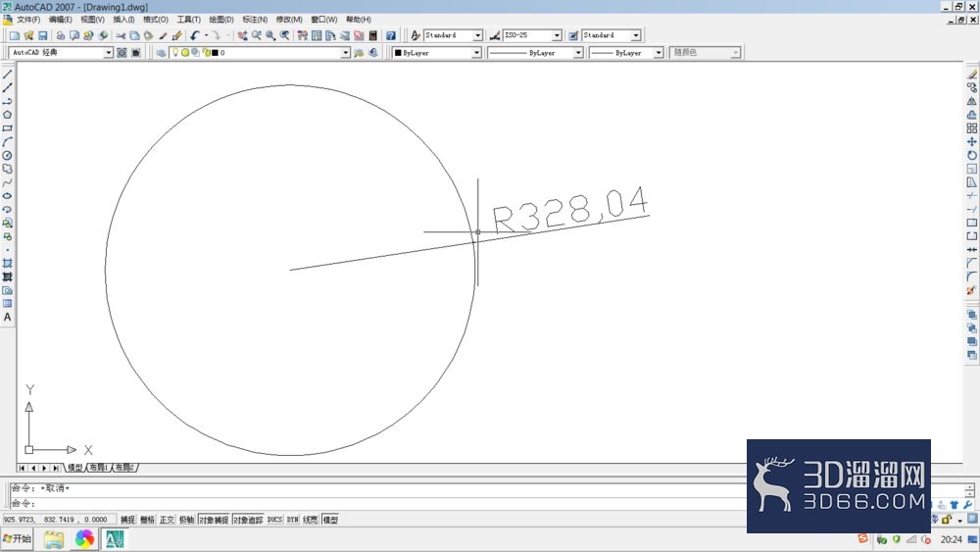This screenshot has height=552, width=980.
Task: Toggle DUCS in status bar
Action: 274,520
